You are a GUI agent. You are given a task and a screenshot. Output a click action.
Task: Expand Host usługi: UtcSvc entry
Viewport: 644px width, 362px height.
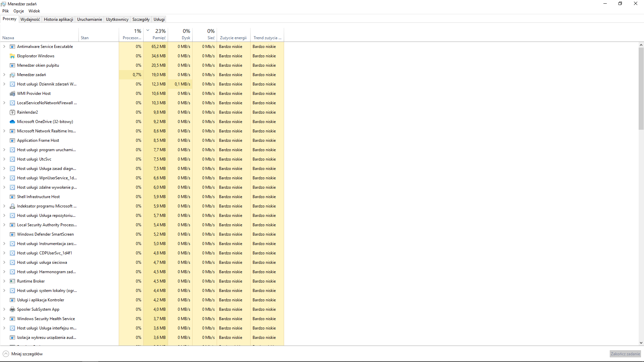pyautogui.click(x=4, y=159)
